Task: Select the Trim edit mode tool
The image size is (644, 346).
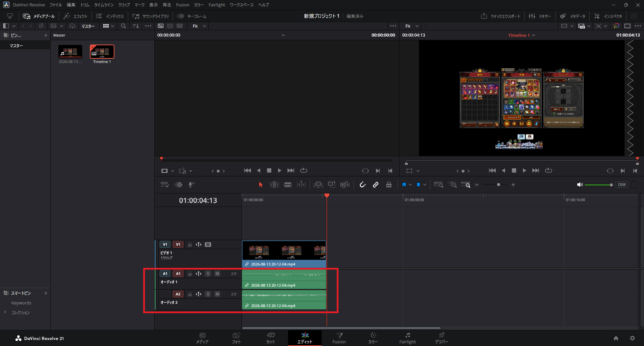Action: (274, 185)
